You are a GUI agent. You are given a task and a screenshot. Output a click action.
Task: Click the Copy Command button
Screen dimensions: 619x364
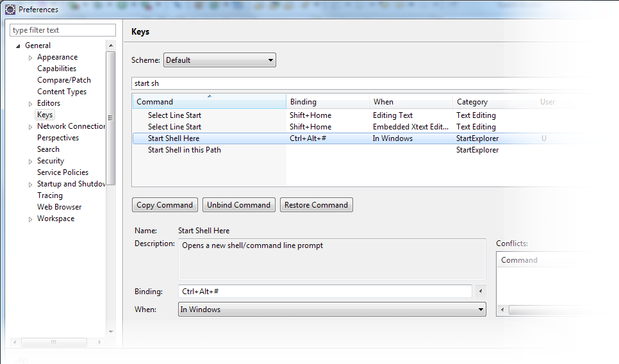(x=165, y=205)
